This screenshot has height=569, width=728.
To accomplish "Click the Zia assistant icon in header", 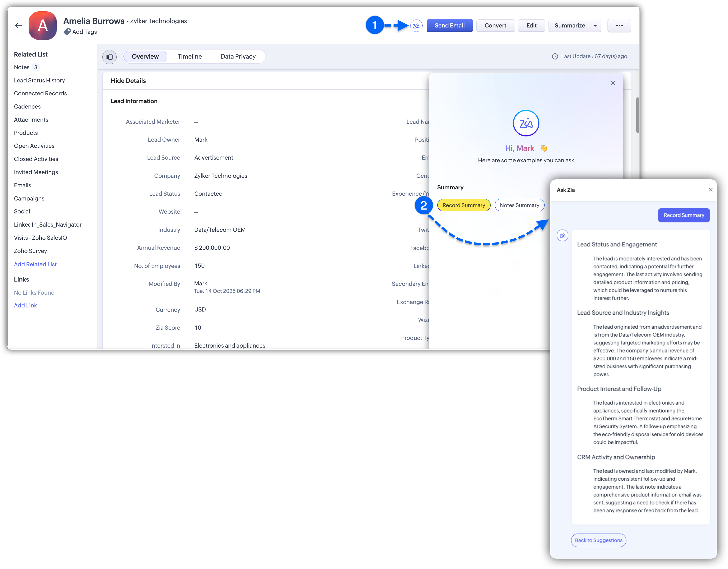I will point(416,26).
